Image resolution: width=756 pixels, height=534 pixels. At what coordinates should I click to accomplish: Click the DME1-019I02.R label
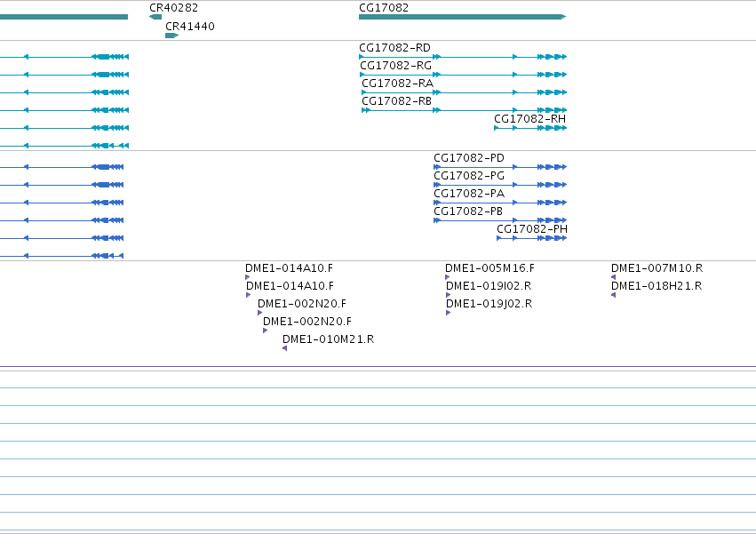coord(489,286)
